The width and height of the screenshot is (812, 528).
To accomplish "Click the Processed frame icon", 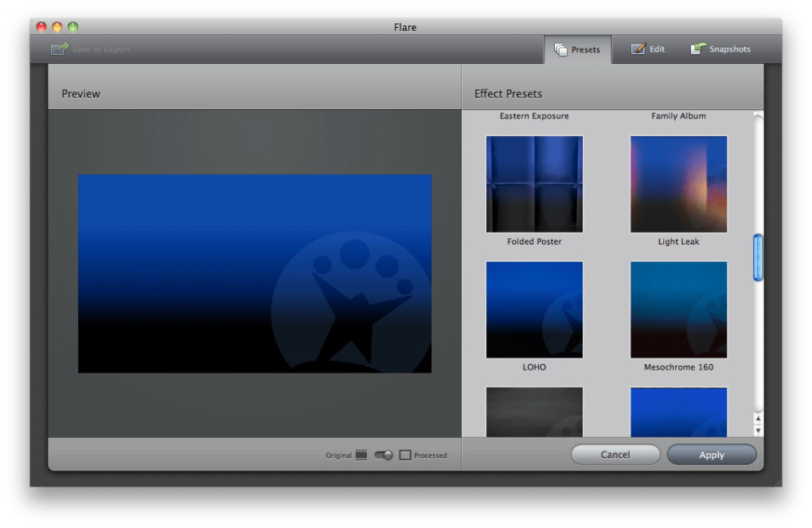I will (405, 455).
